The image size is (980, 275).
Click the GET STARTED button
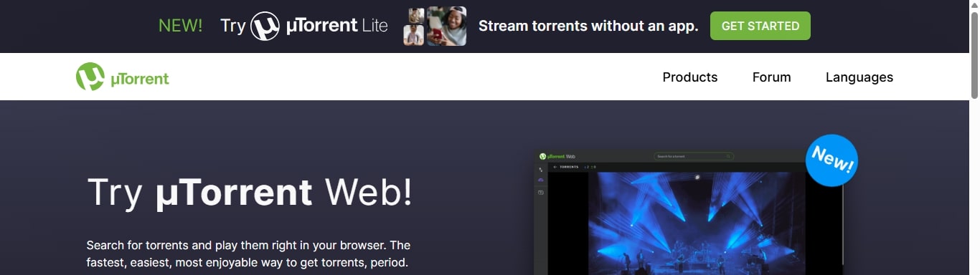click(x=760, y=26)
